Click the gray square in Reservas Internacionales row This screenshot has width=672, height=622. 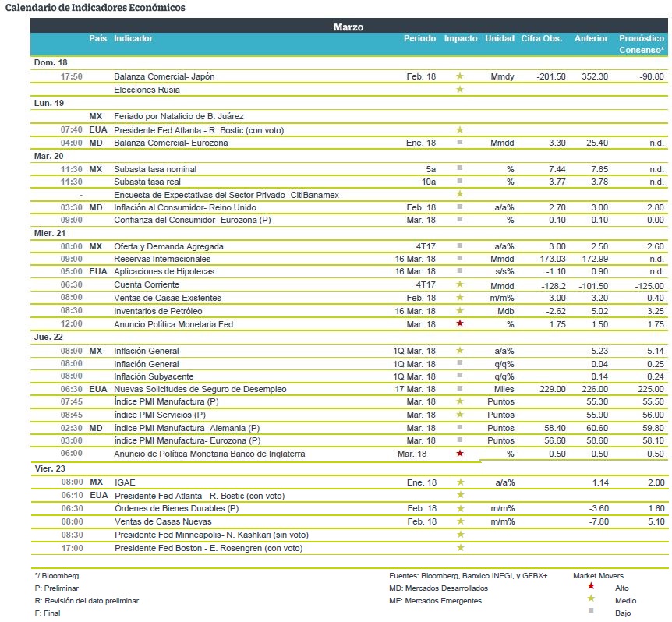(x=460, y=258)
